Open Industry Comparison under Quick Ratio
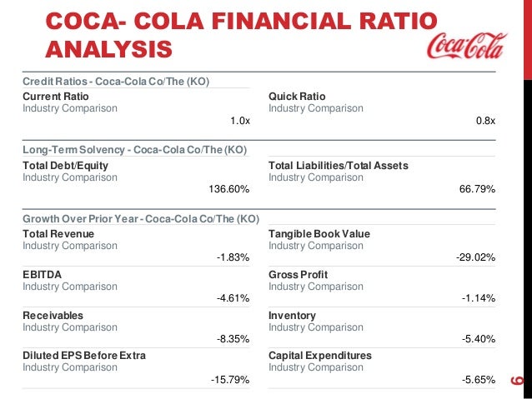 tap(316, 108)
